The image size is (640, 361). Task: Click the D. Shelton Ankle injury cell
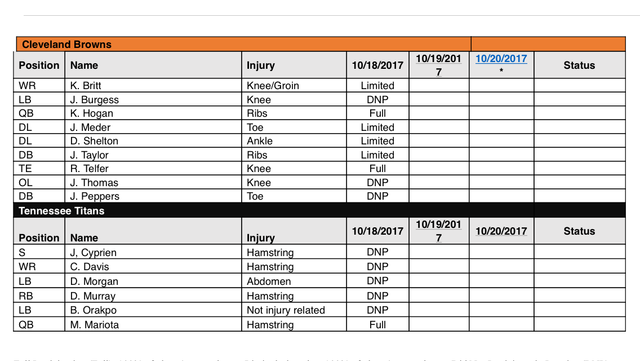click(x=294, y=141)
